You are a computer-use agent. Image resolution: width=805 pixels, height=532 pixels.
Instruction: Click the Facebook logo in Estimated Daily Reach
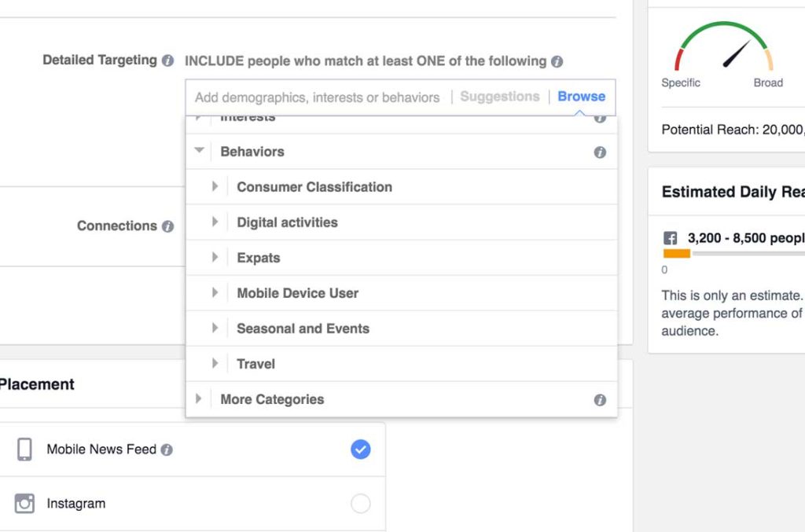[670, 238]
